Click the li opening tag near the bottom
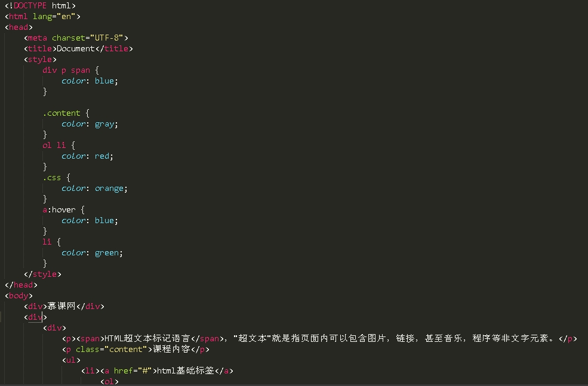 [x=90, y=370]
